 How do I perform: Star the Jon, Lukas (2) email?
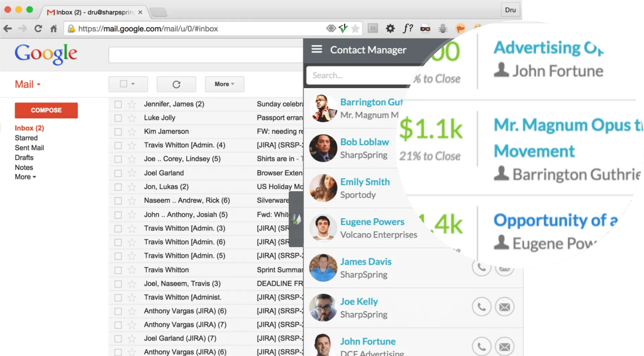click(132, 187)
